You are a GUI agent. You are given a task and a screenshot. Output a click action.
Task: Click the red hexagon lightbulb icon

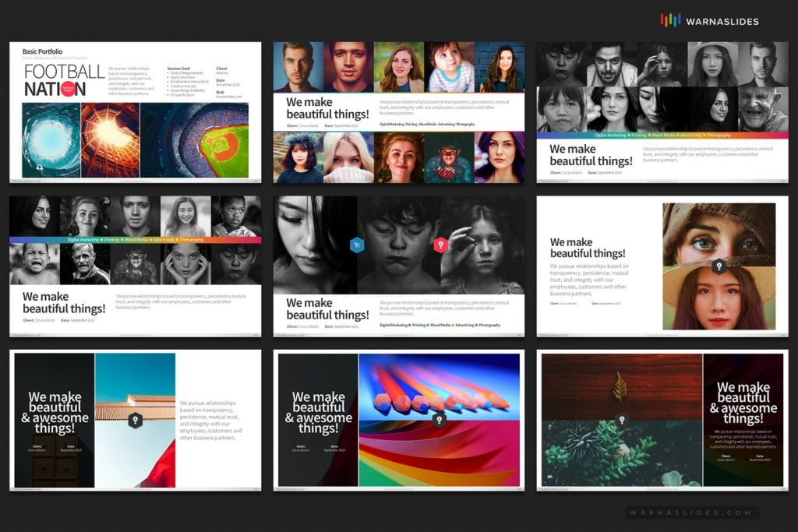coord(442,244)
